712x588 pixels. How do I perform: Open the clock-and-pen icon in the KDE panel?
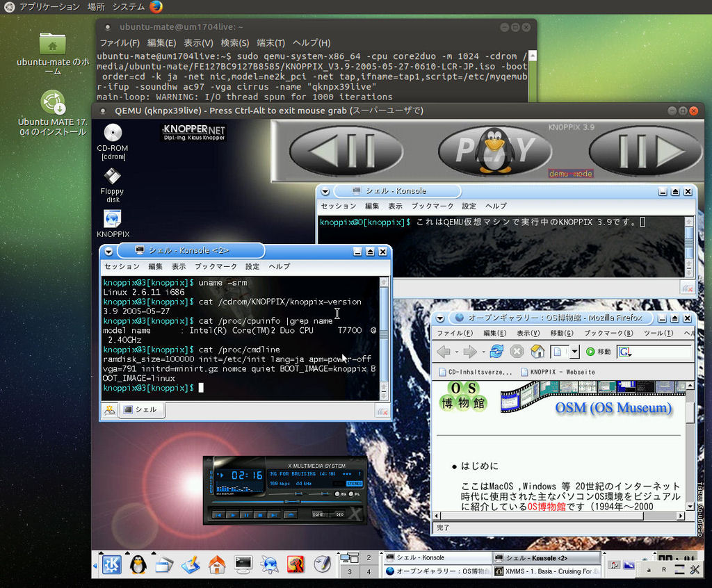pos(323,565)
